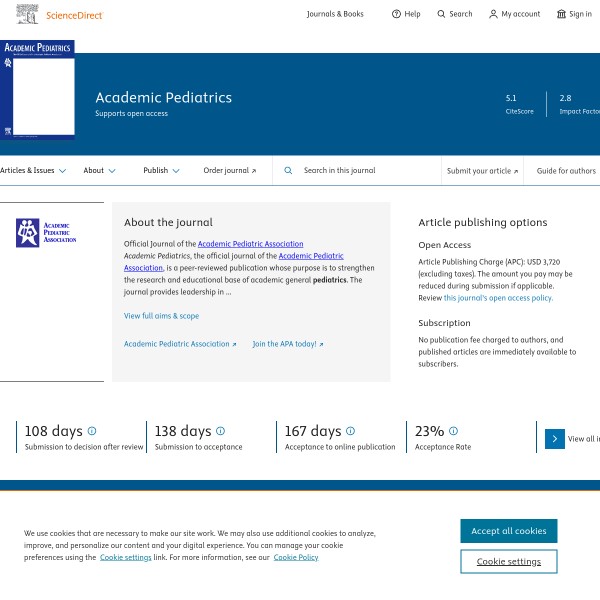Click the Academic Pediatrics journal cover thumbnail
The height and width of the screenshot is (600, 600).
pos(37,90)
